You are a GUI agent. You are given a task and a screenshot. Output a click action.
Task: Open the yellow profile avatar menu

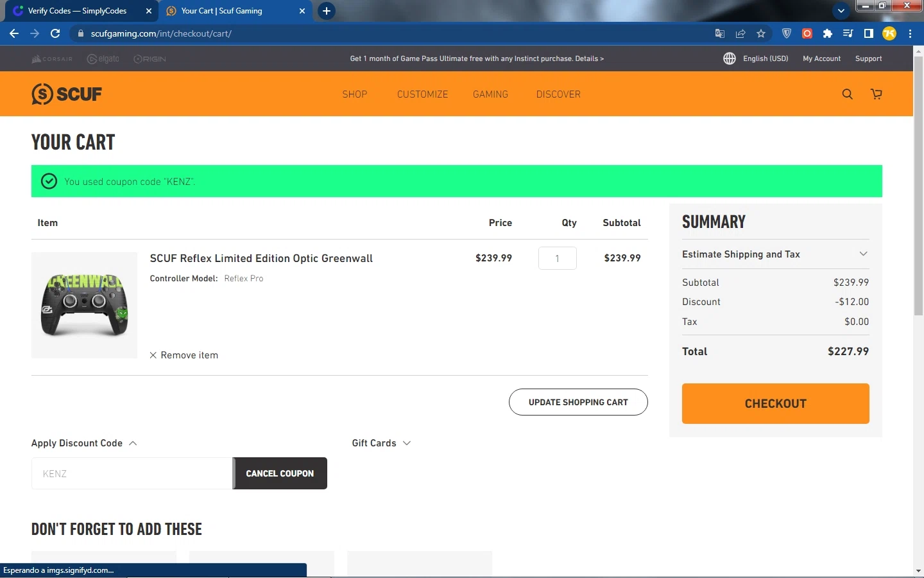[x=889, y=33]
